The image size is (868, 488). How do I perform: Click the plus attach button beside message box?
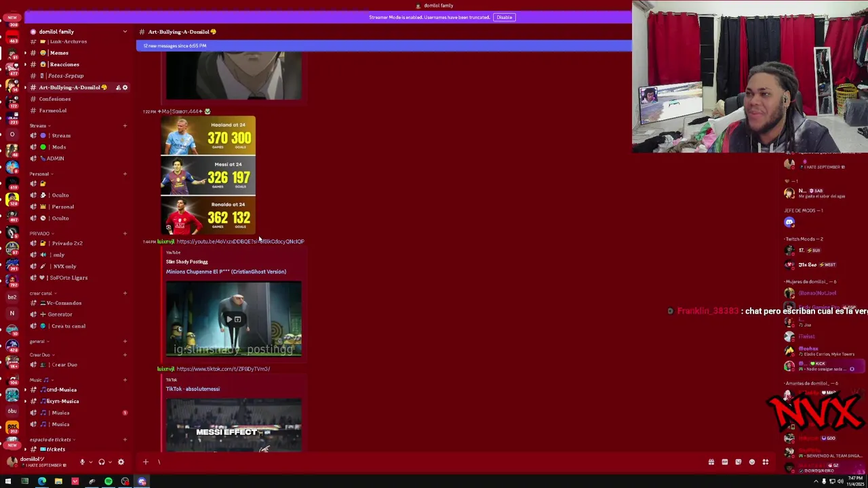(145, 462)
